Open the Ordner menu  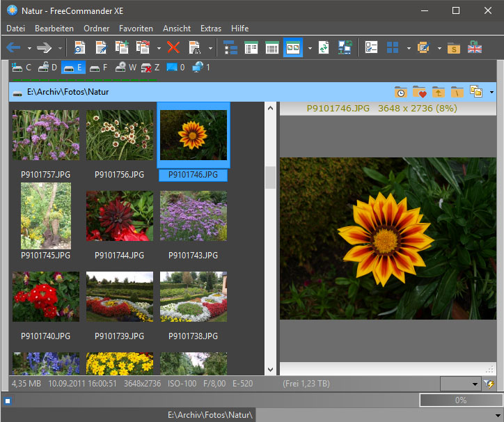(97, 29)
